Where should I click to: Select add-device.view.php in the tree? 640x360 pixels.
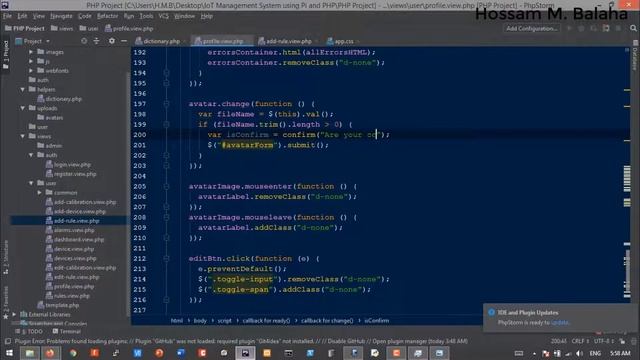click(x=80, y=211)
